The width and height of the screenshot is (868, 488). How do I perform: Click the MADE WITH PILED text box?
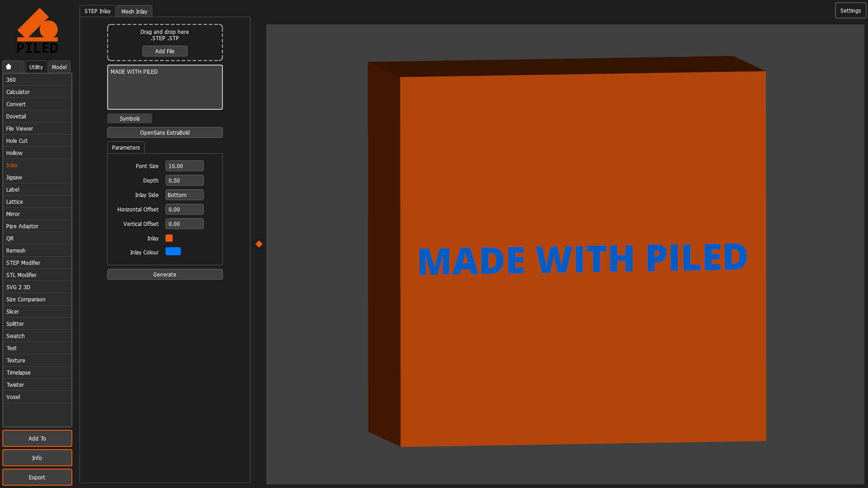coord(165,87)
